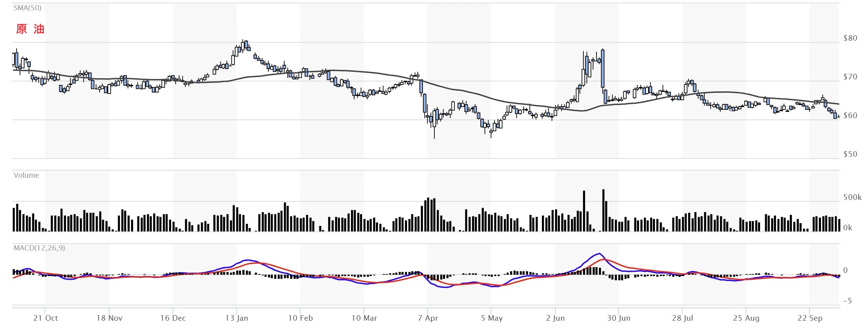Click the $50 price axis label
868x329 pixels.
(x=850, y=154)
